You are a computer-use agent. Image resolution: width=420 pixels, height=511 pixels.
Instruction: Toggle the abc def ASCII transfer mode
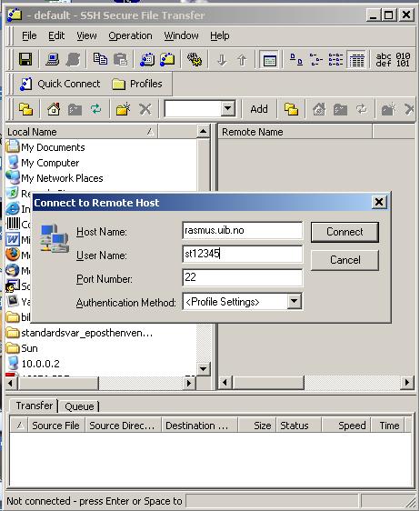point(384,60)
